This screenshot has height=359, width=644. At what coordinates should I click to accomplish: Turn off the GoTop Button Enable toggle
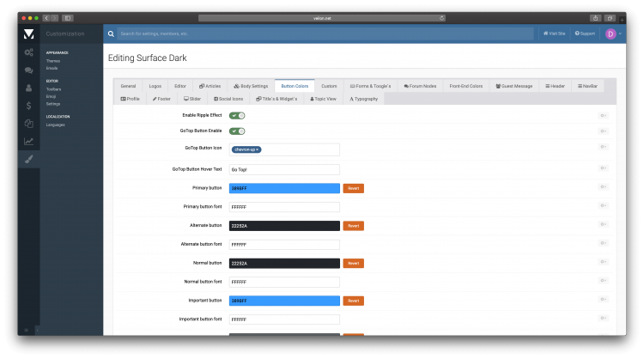pos(237,131)
